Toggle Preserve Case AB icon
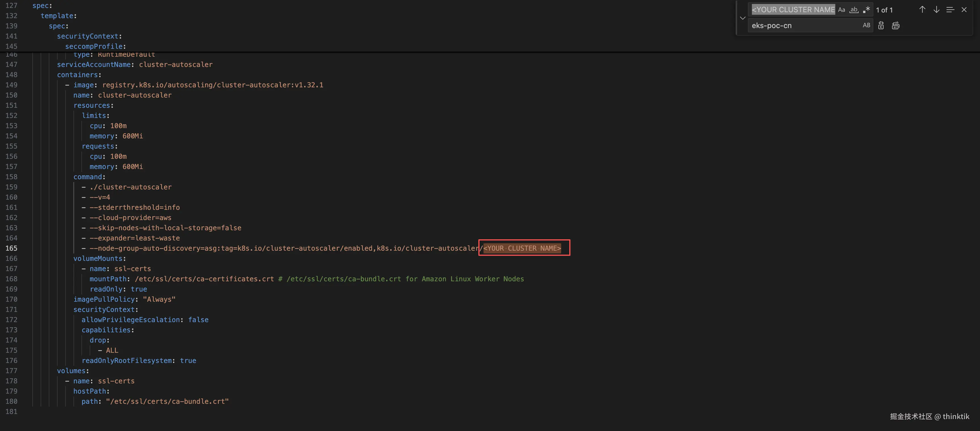This screenshot has width=980, height=431. [x=866, y=26]
